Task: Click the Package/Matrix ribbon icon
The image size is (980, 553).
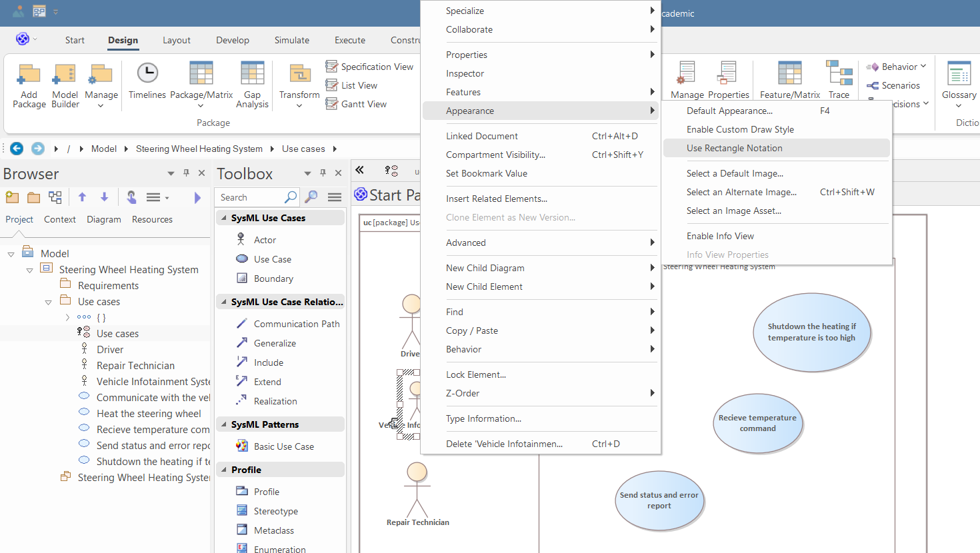Action: point(201,85)
